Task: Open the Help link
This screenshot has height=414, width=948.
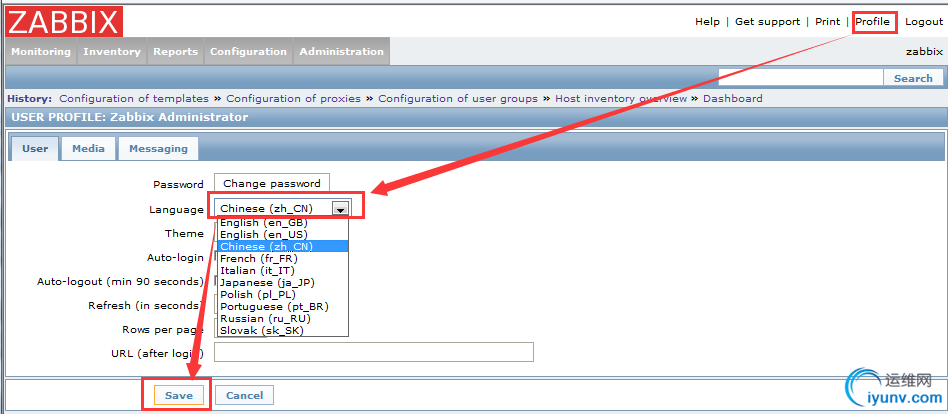Action: pos(707,22)
